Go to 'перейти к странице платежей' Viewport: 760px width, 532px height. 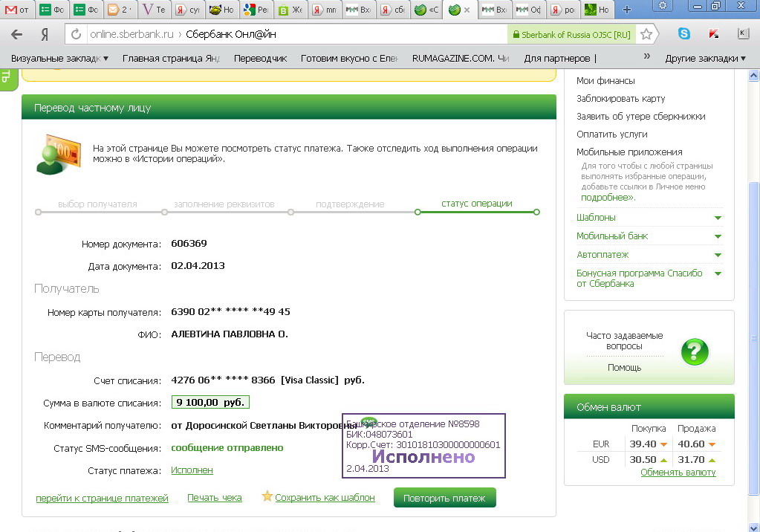[102, 498]
